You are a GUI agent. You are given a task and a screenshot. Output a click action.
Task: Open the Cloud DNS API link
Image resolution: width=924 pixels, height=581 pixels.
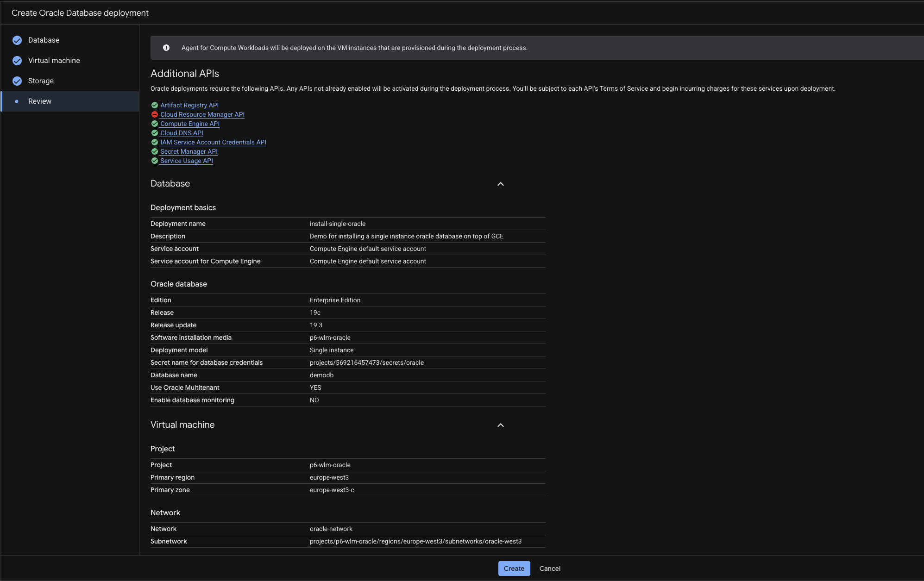click(182, 133)
